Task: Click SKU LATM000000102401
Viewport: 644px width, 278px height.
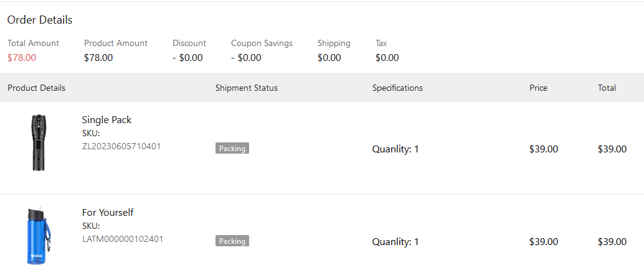Action: pos(123,239)
